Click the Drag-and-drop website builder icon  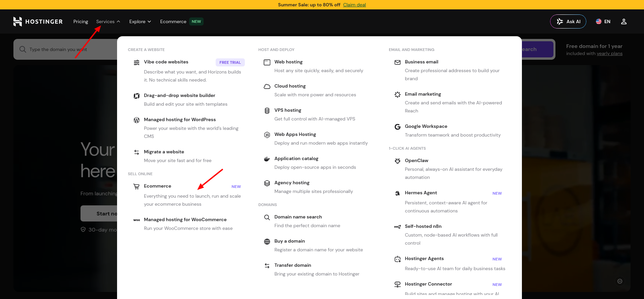coord(137,96)
